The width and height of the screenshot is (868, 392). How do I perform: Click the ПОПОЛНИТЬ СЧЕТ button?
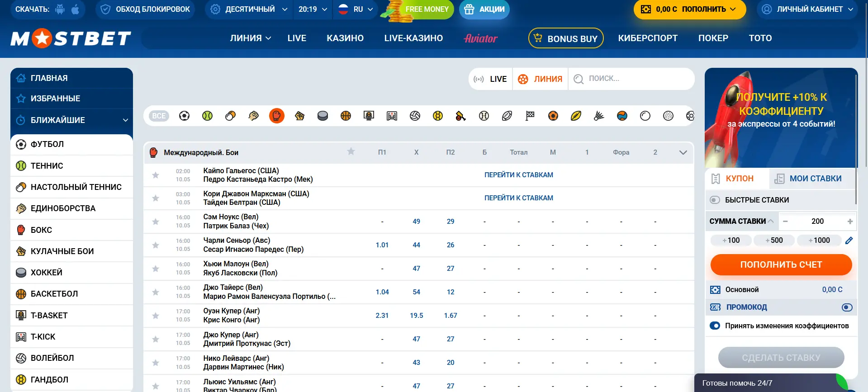(781, 264)
